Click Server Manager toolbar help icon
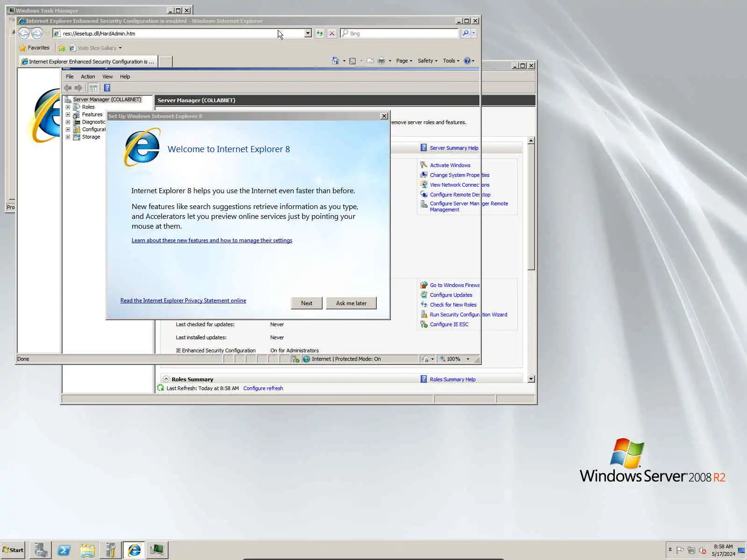Image resolution: width=747 pixels, height=560 pixels. pos(107,88)
